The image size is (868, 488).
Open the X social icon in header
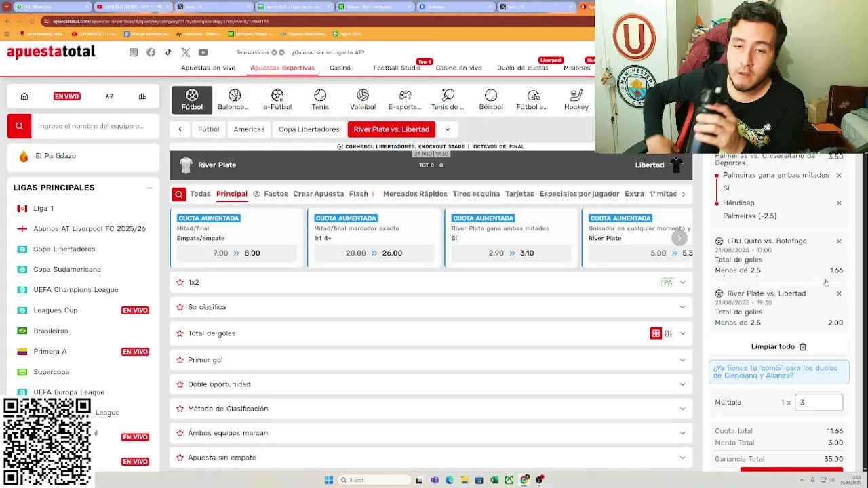coord(186,52)
